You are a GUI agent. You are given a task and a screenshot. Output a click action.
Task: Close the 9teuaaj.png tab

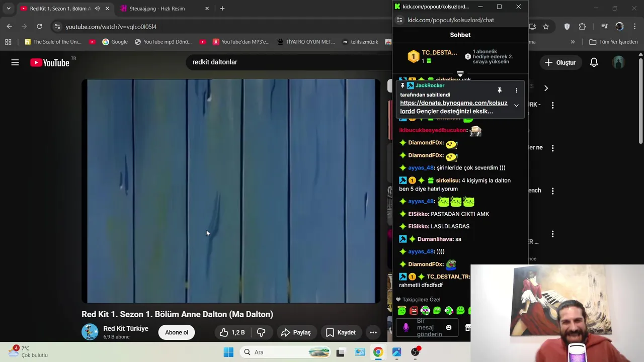click(207, 9)
